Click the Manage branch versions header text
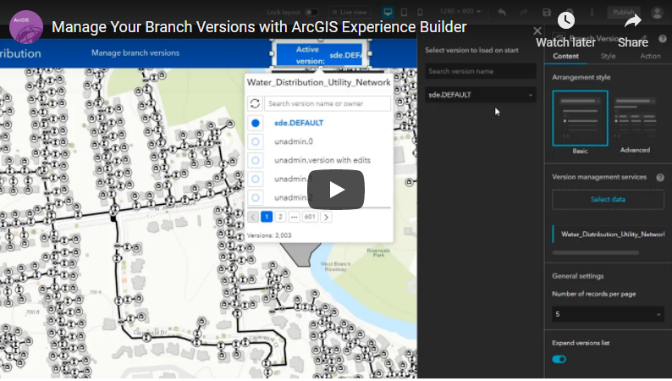Image resolution: width=672 pixels, height=381 pixels. click(135, 53)
